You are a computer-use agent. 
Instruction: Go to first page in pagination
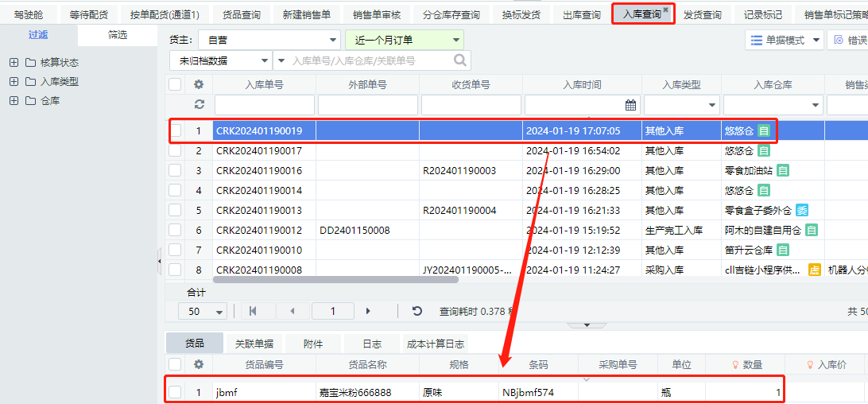click(253, 311)
